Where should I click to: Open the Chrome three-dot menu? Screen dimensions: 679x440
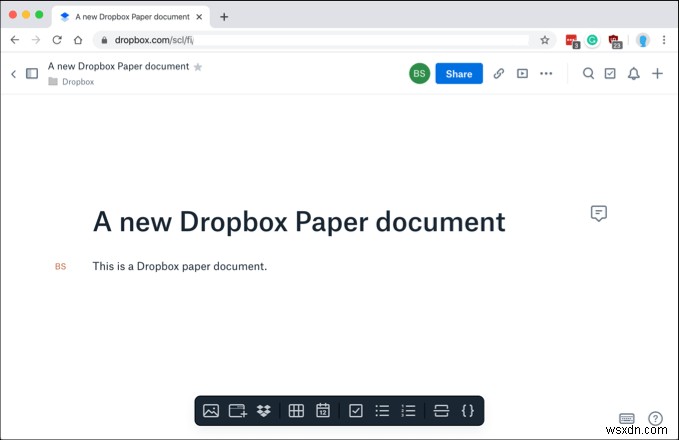[664, 40]
